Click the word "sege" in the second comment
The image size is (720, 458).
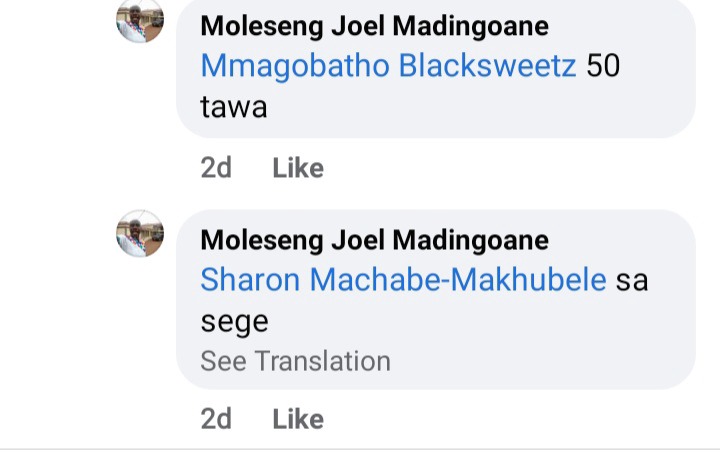(x=234, y=322)
